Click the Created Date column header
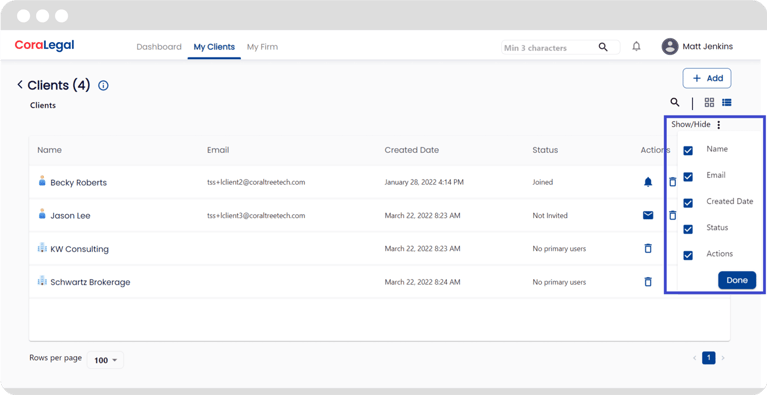 click(411, 150)
